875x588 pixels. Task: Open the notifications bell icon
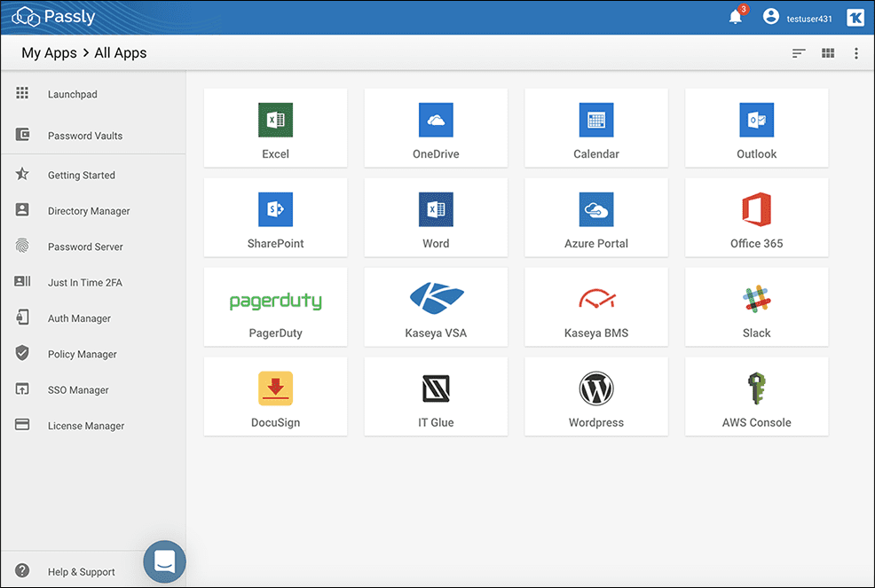pos(736,17)
